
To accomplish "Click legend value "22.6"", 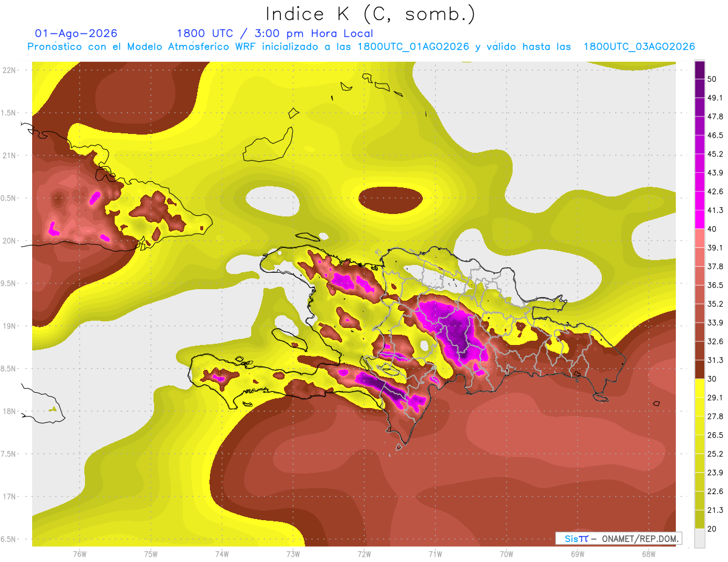I will pos(715,492).
